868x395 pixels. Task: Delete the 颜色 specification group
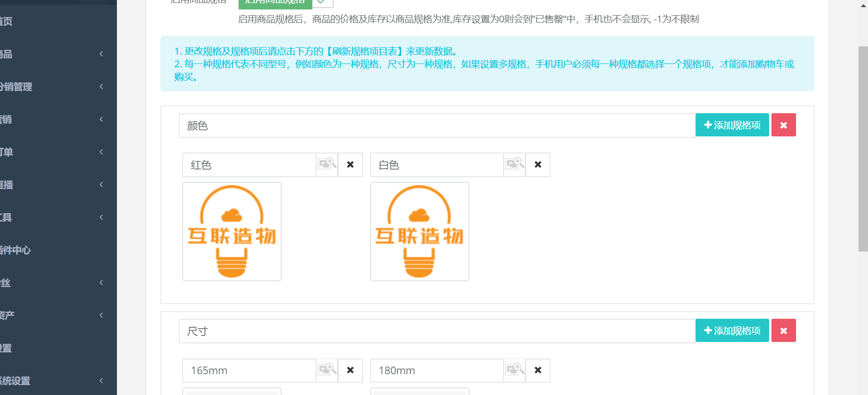[784, 125]
